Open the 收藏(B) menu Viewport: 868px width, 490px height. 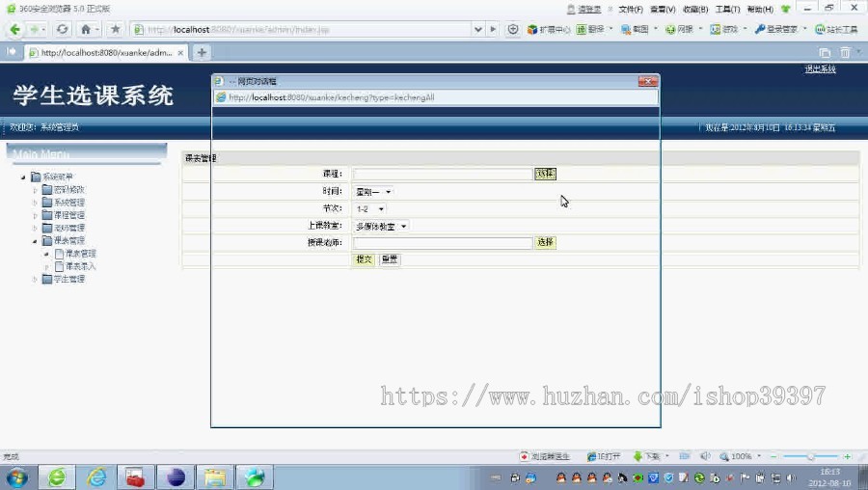coord(695,10)
